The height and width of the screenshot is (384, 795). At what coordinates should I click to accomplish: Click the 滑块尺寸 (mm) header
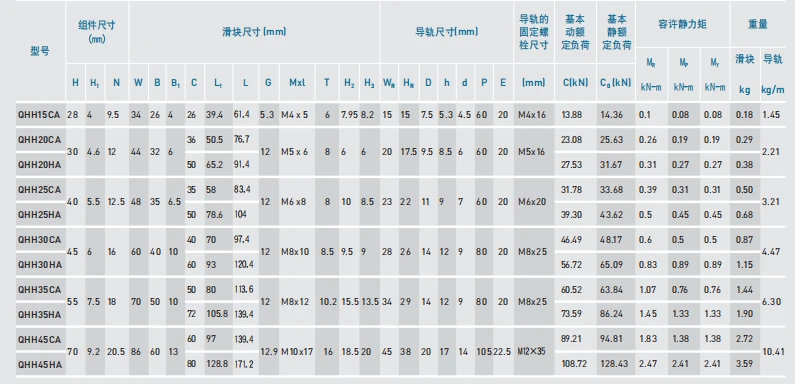click(254, 31)
